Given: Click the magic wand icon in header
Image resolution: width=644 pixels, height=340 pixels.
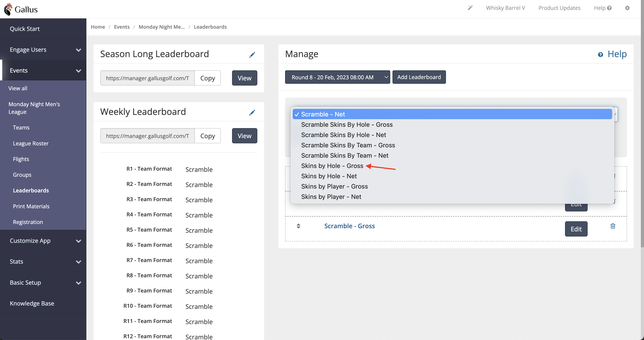Looking at the screenshot, I should pyautogui.click(x=470, y=8).
